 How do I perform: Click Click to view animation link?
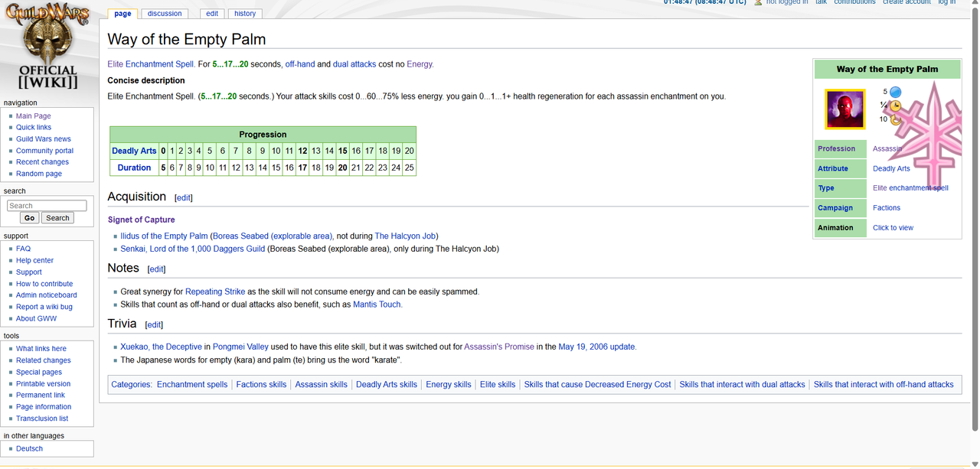pyautogui.click(x=893, y=228)
